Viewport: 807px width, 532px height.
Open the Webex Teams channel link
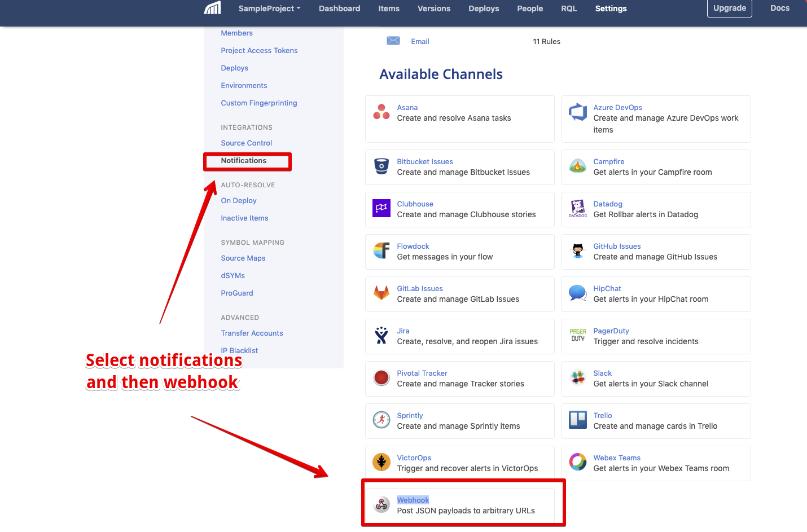click(617, 458)
